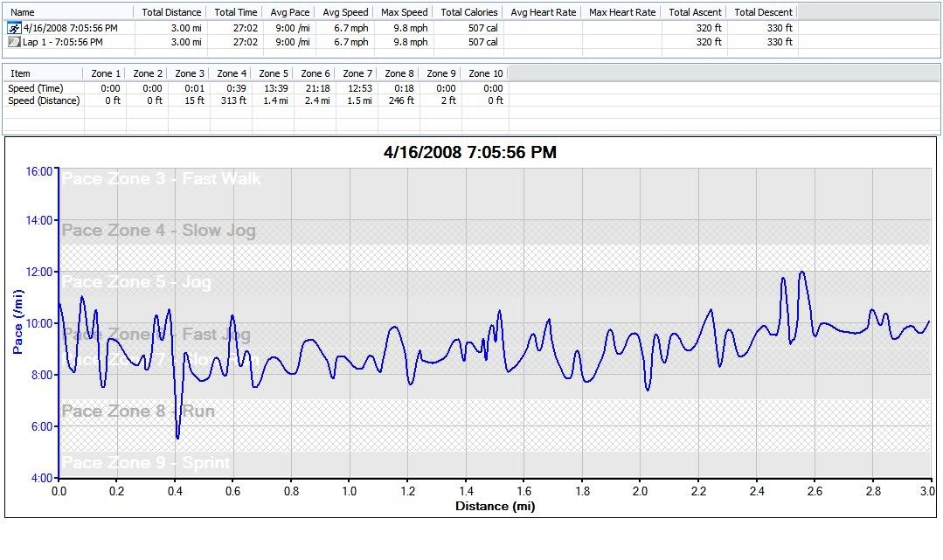Select the Speed (Distance) row
The height and width of the screenshot is (560, 943).
coord(44,100)
